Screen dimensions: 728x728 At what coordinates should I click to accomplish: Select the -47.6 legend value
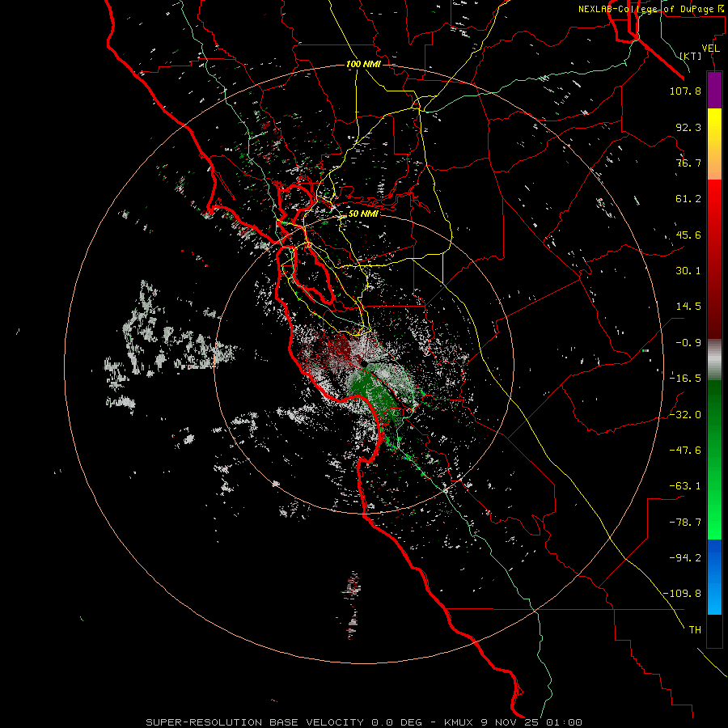click(685, 451)
